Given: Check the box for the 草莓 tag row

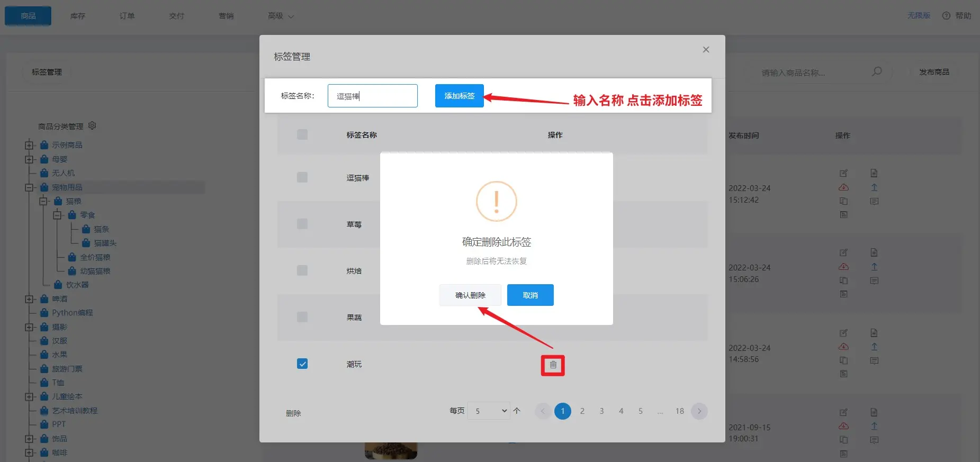Looking at the screenshot, I should pyautogui.click(x=302, y=224).
